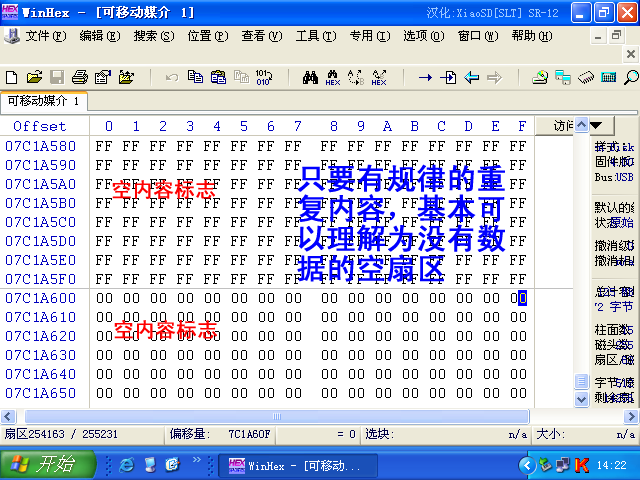Click the Copy Block toolbar icon
This screenshot has width=640, height=480.
195,77
